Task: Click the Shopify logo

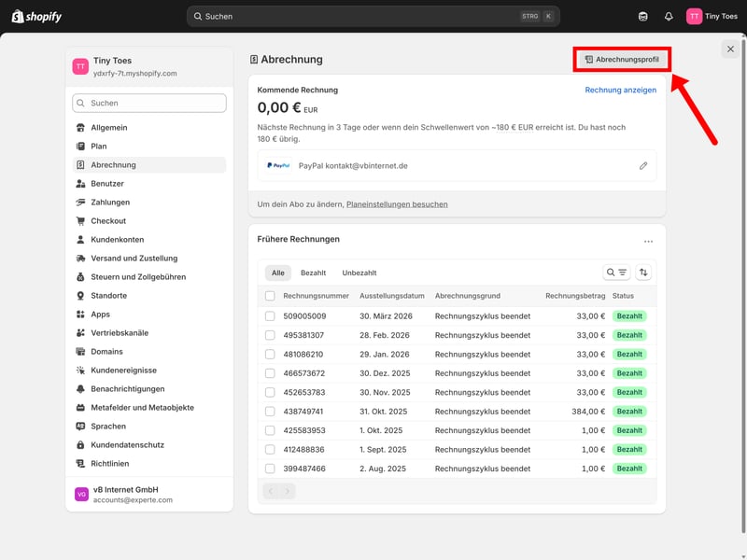Action: [x=35, y=16]
